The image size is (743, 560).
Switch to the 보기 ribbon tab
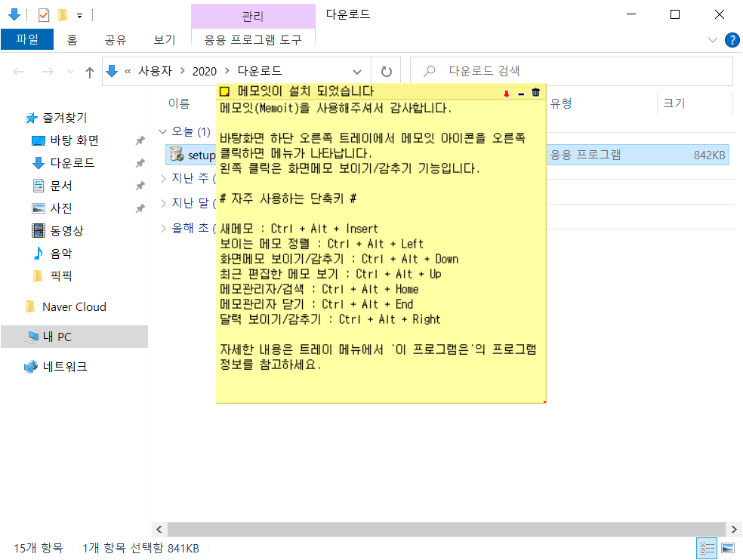[x=165, y=40]
